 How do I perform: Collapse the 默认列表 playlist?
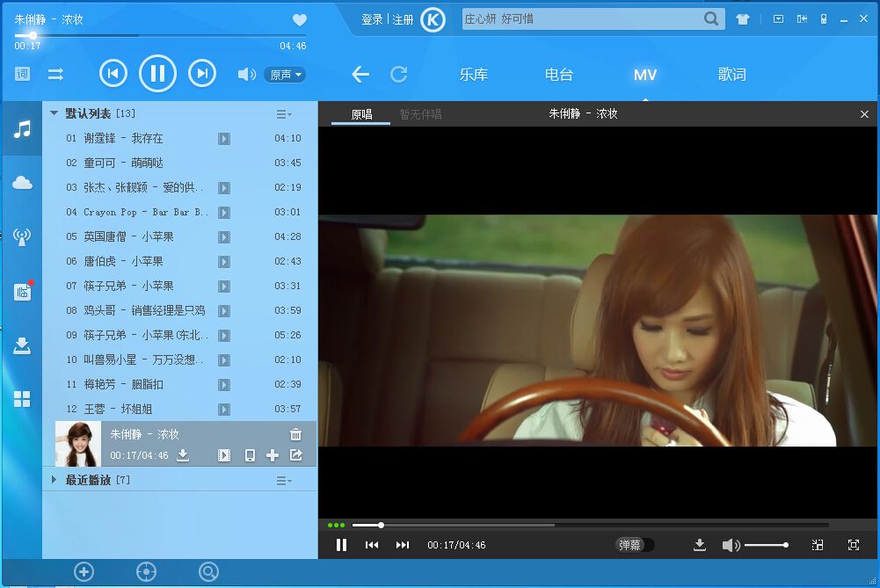tap(54, 113)
